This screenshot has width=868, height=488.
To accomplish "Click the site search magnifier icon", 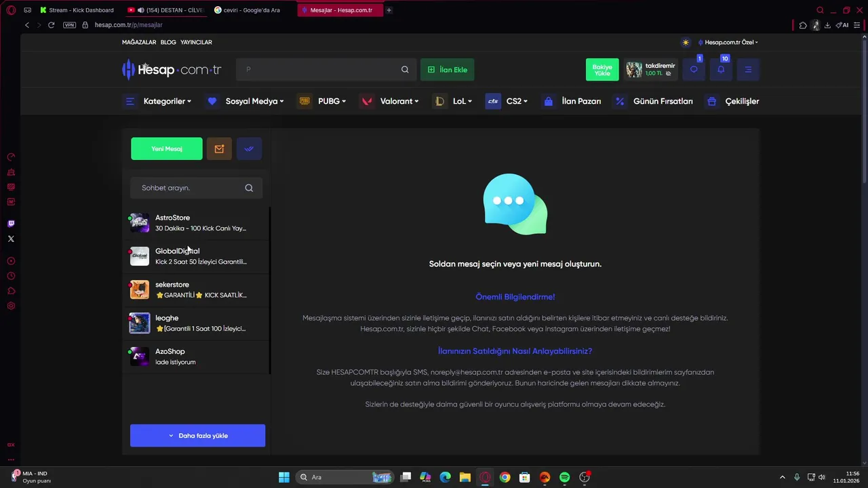I will point(405,69).
